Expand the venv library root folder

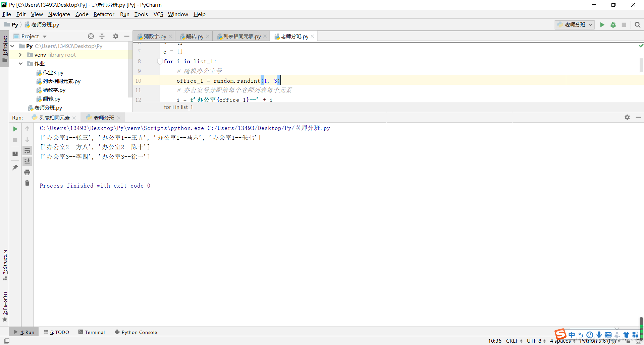click(x=20, y=55)
